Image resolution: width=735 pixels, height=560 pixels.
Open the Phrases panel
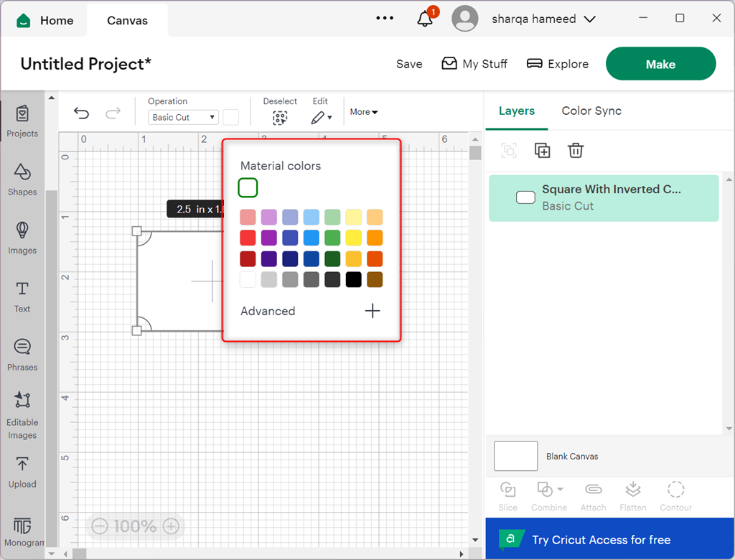click(x=22, y=355)
